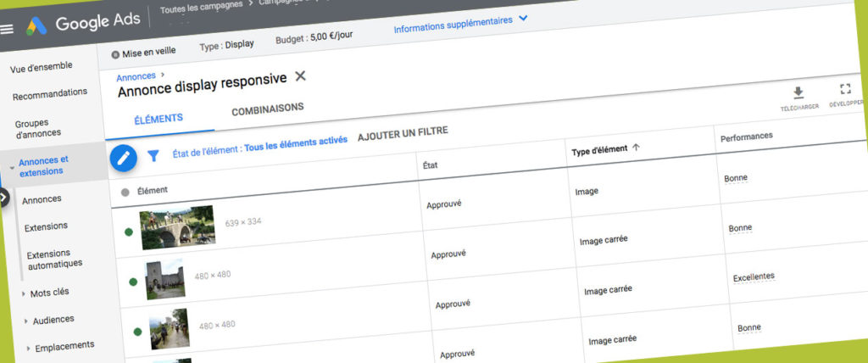Click the Élément column header
The image size is (868, 363).
pos(153,191)
